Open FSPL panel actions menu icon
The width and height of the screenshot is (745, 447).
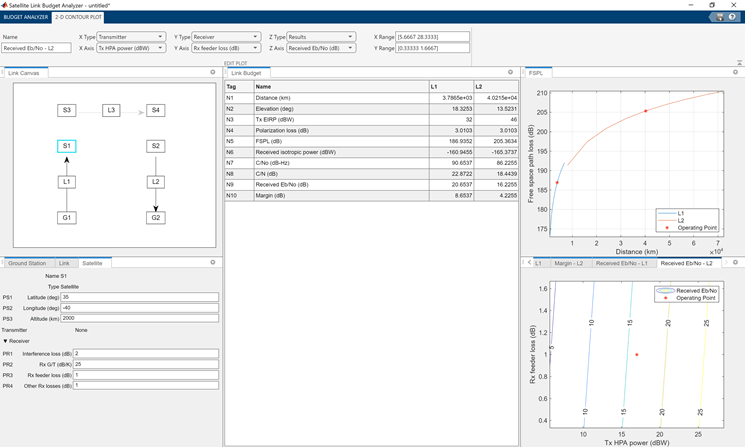(x=736, y=73)
